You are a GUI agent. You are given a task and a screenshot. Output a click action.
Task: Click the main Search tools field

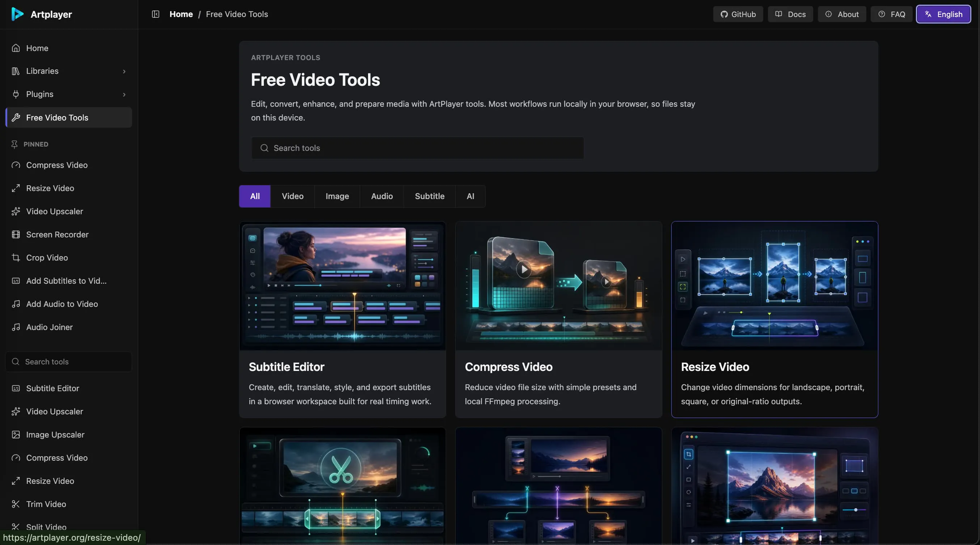click(417, 148)
